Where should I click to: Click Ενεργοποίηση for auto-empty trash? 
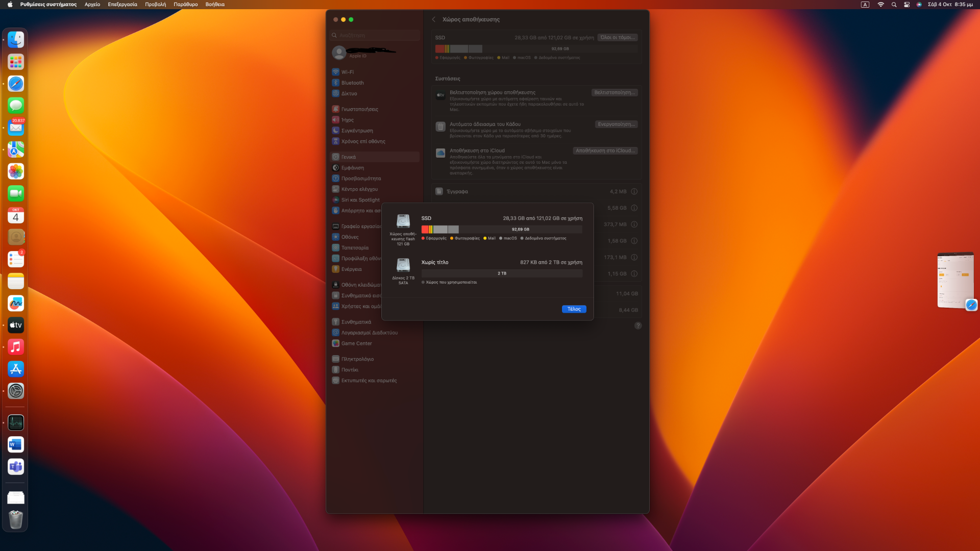616,124
